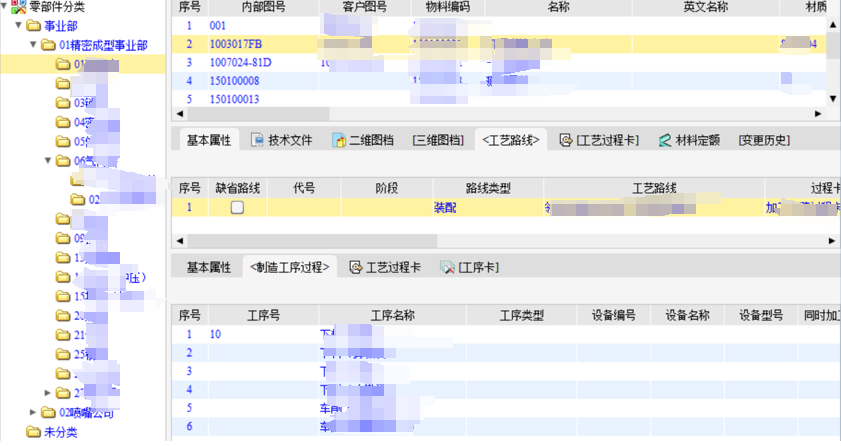841x446 pixels.
Task: Click the folder icon beside 事业部
Action: (34, 26)
